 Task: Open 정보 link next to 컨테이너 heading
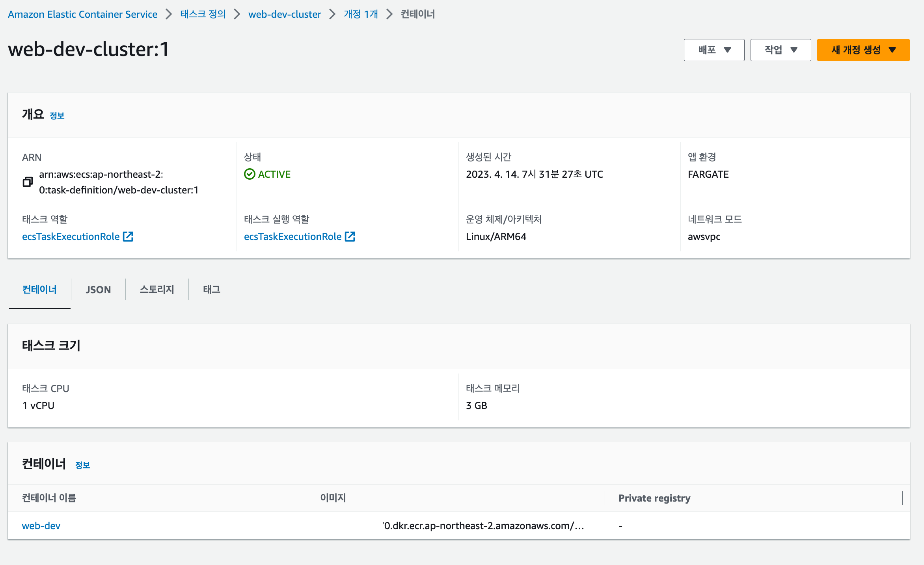82,465
